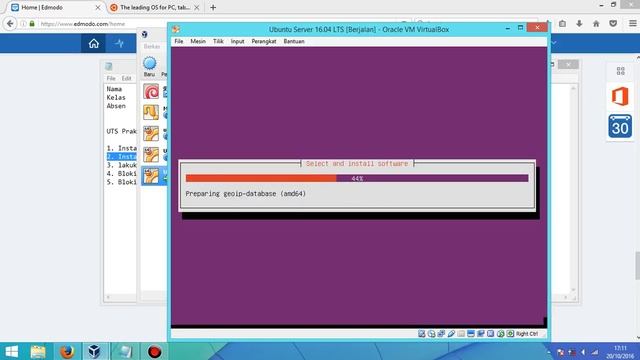640x360 pixels.
Task: Open the Perangkat menu in VirtualBox VM window
Action: [264, 41]
